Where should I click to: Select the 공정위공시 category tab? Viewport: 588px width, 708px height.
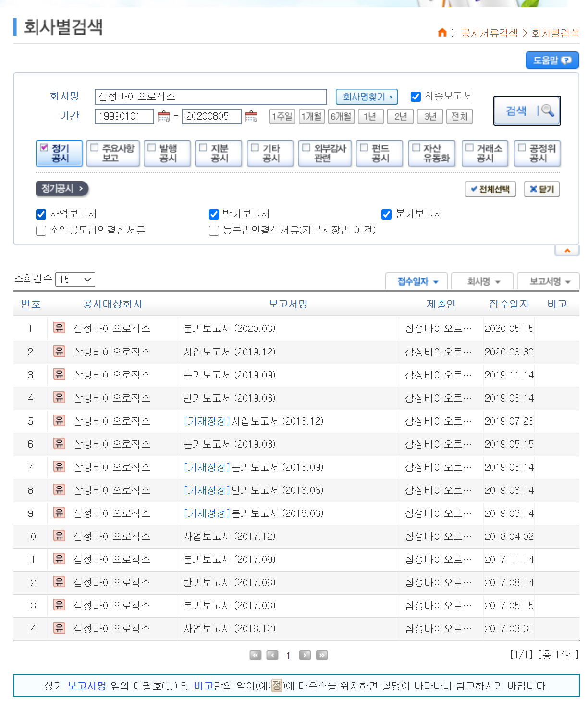pyautogui.click(x=537, y=153)
